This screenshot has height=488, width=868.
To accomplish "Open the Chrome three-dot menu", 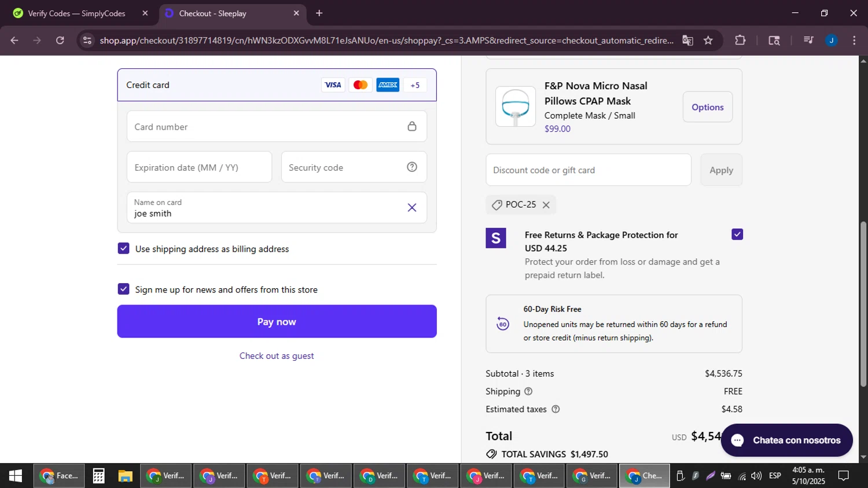I will click(x=854, y=41).
